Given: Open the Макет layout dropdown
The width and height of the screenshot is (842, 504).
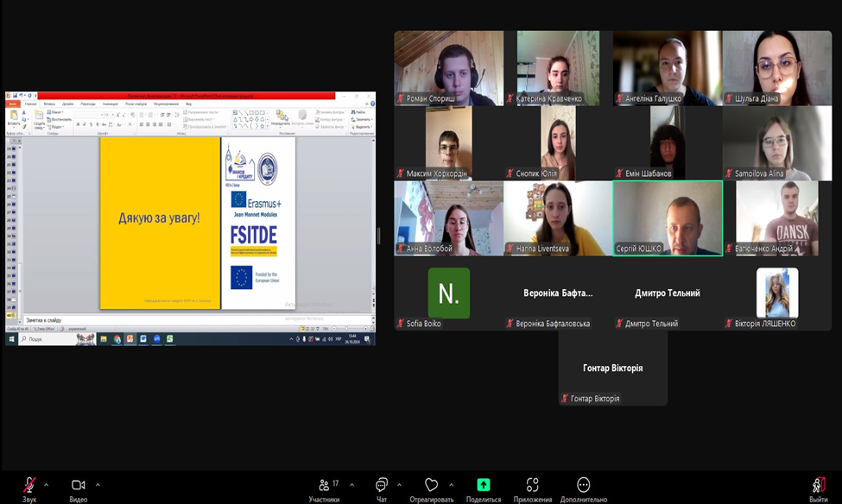Looking at the screenshot, I should pyautogui.click(x=56, y=112).
